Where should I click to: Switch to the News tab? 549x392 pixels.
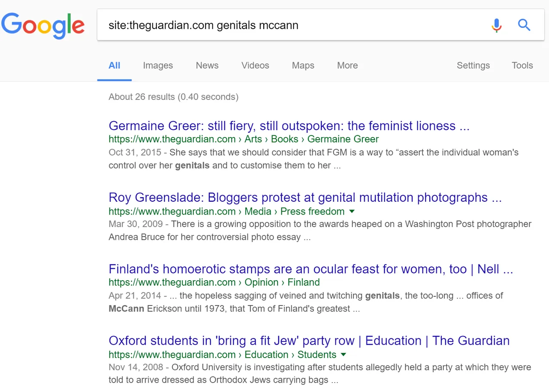(207, 66)
